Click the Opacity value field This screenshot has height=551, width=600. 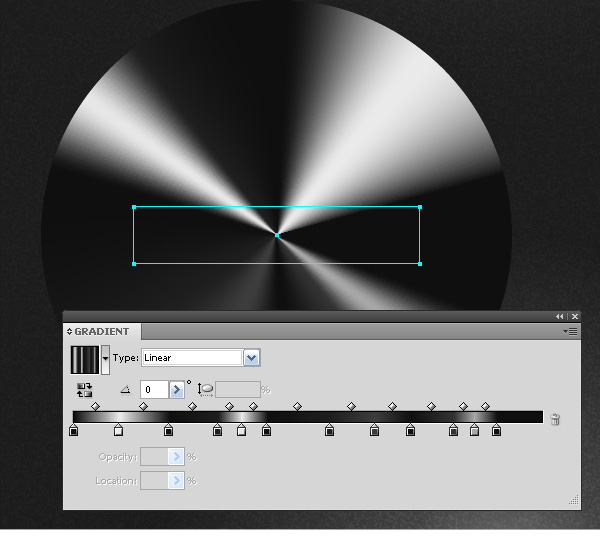(x=154, y=456)
